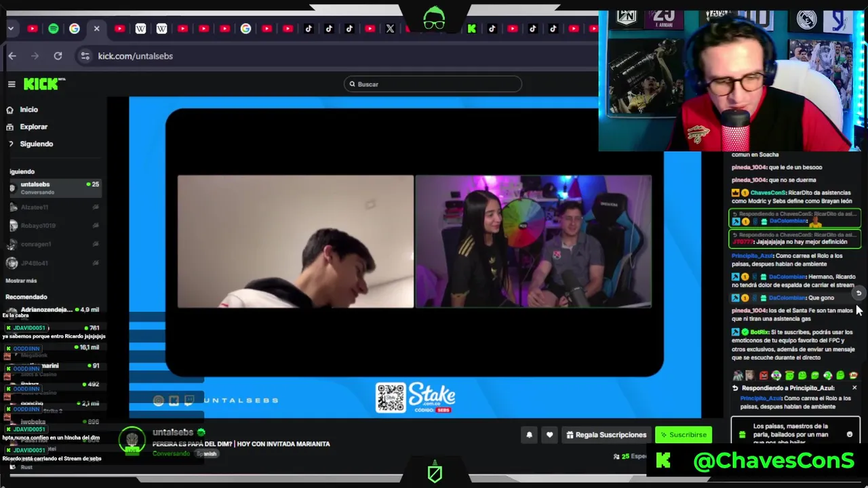868x488 pixels.
Task: Click the Buscar search field
Action: [433, 84]
